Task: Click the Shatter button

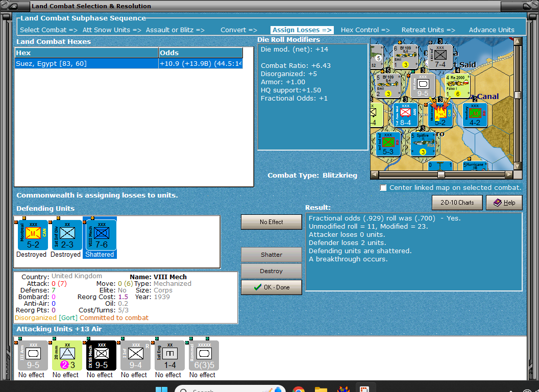Action: click(271, 255)
